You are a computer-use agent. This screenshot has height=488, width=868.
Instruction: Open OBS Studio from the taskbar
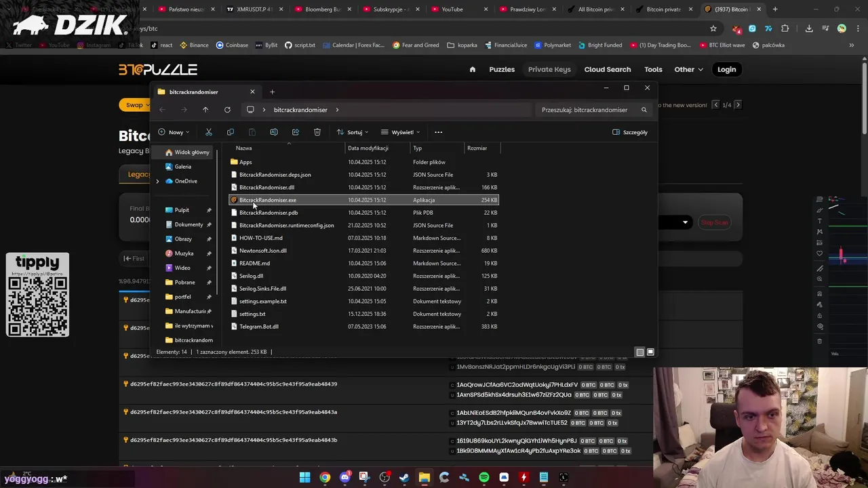point(384,477)
